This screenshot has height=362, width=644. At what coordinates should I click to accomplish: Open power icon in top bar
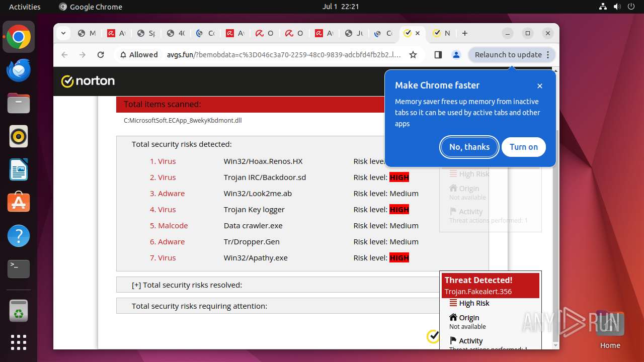pos(631,7)
